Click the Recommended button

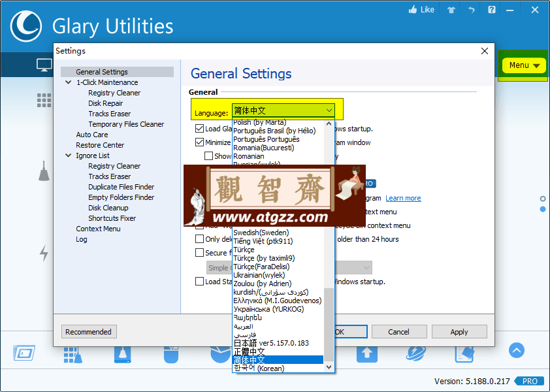[89, 332]
